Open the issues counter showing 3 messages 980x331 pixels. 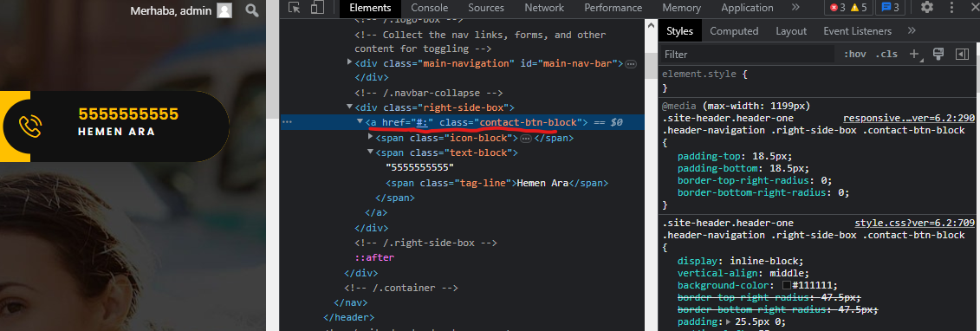pyautogui.click(x=890, y=8)
